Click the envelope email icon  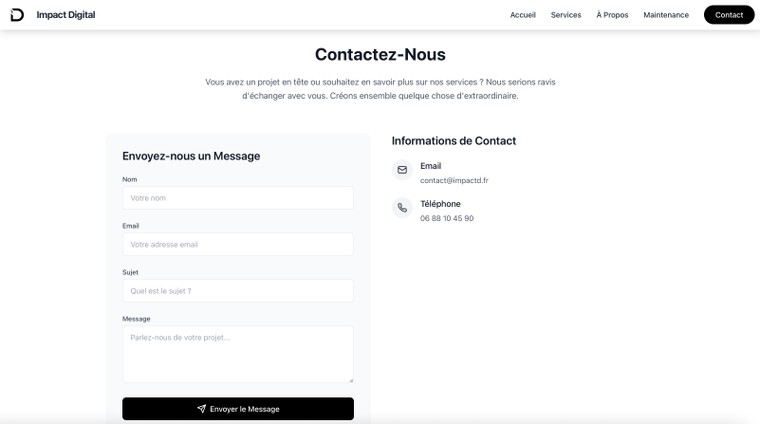point(402,170)
